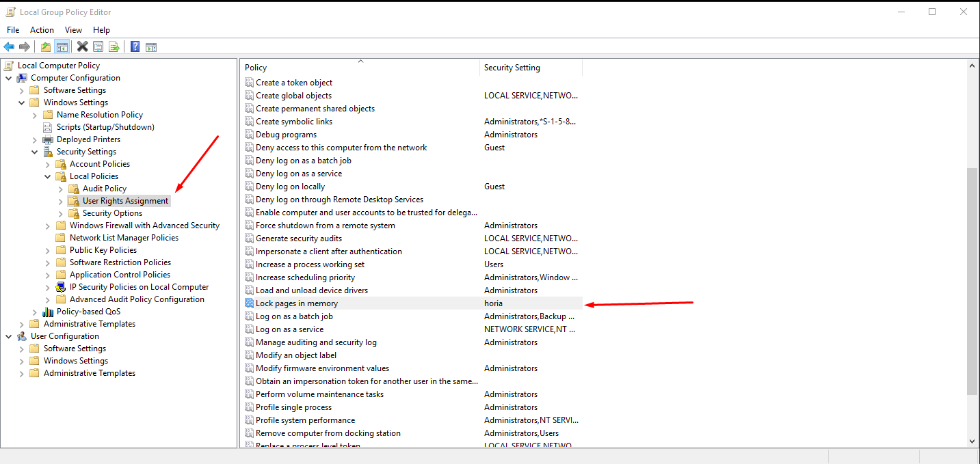
Task: Click the Up one level folder icon
Action: [46, 46]
